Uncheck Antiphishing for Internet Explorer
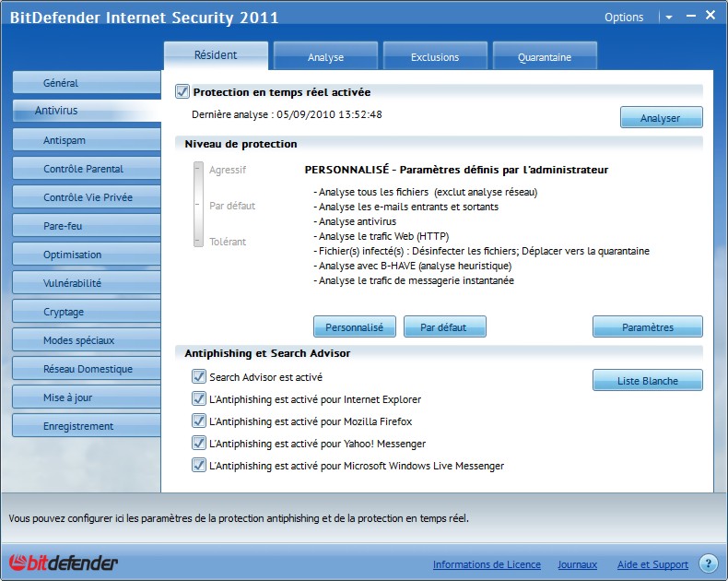Viewport: 728px width, 581px height. (199, 398)
